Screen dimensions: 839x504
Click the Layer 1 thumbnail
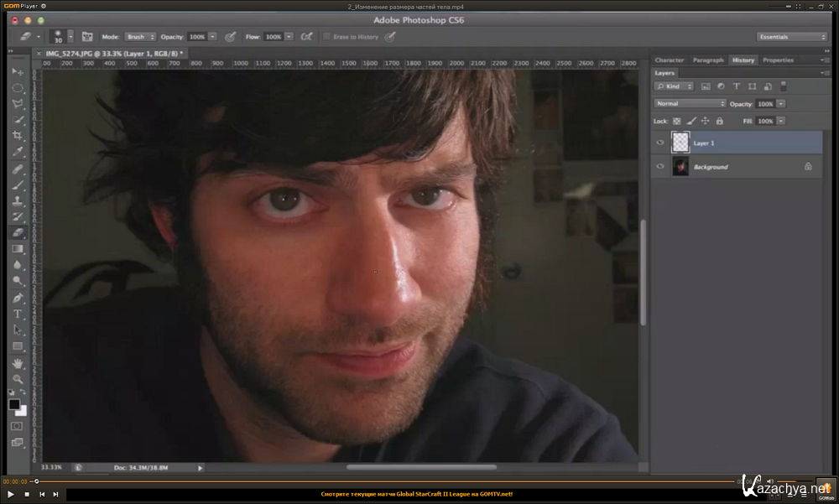[680, 143]
